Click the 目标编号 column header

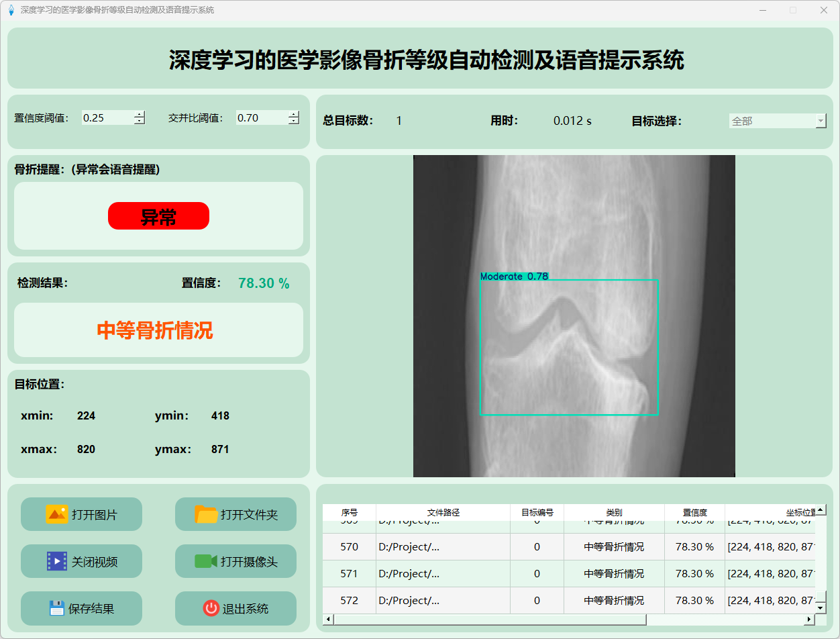537,512
